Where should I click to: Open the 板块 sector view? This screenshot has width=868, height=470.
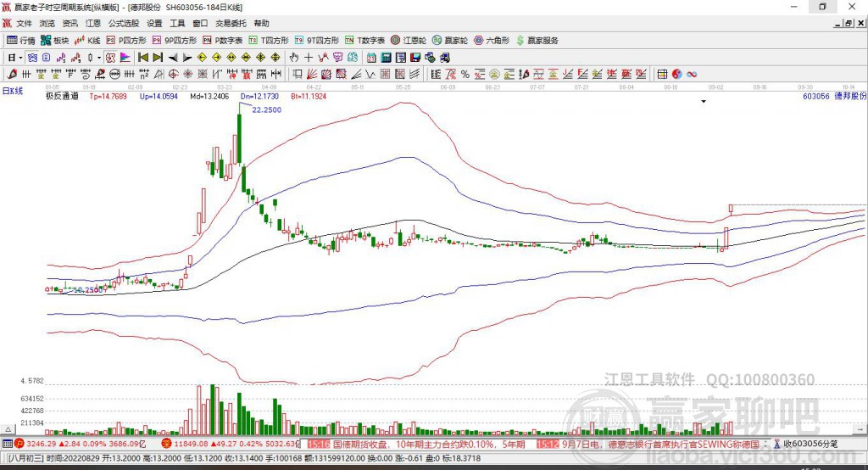pos(55,41)
